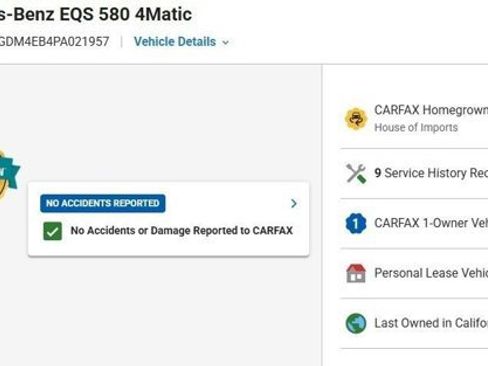Image resolution: width=488 pixels, height=366 pixels.
Task: Select No Accidents or Damage Reported text
Action: click(182, 231)
